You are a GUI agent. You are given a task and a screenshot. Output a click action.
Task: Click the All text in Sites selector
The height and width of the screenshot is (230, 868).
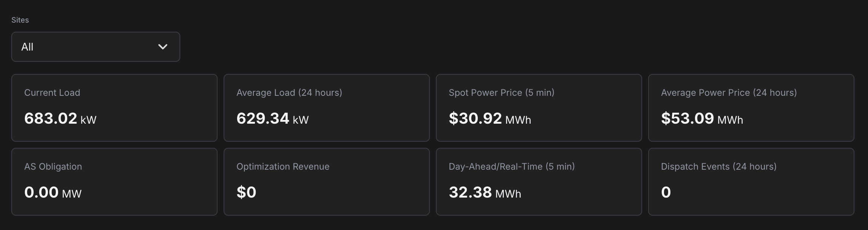click(x=28, y=47)
